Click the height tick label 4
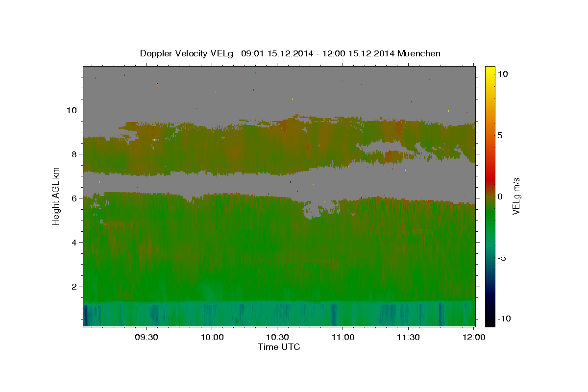Viewport: 588px width, 392px height. click(75, 243)
